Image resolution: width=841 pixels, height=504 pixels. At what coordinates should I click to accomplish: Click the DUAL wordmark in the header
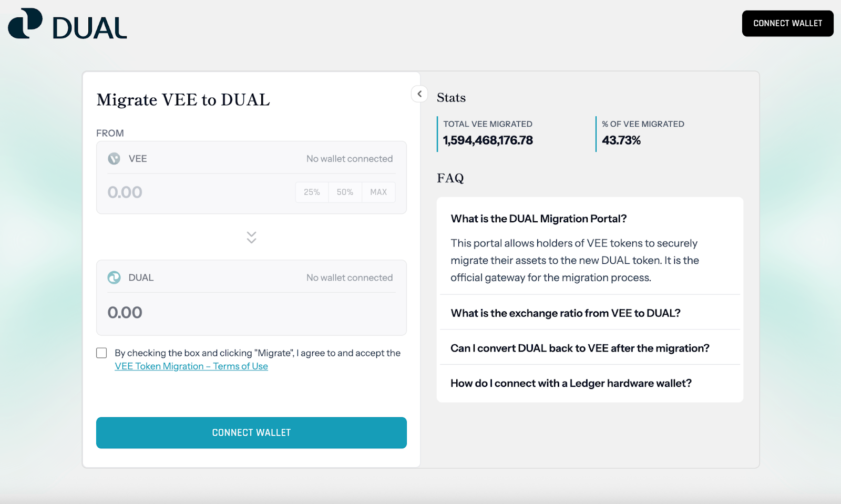tap(90, 28)
